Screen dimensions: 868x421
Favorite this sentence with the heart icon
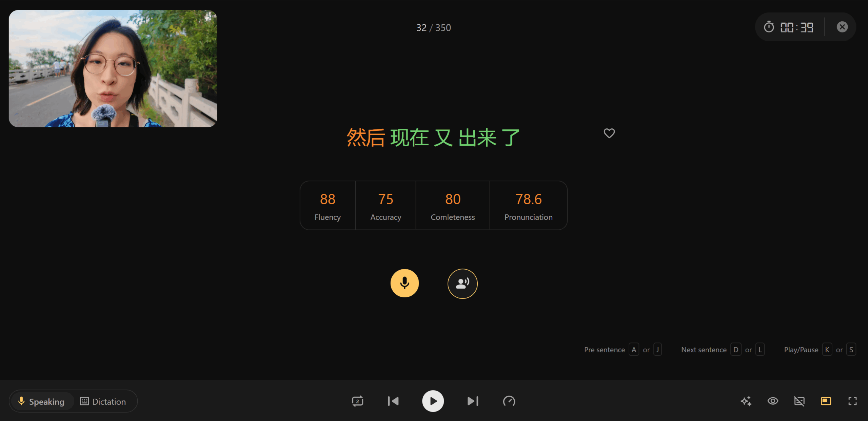pyautogui.click(x=609, y=133)
